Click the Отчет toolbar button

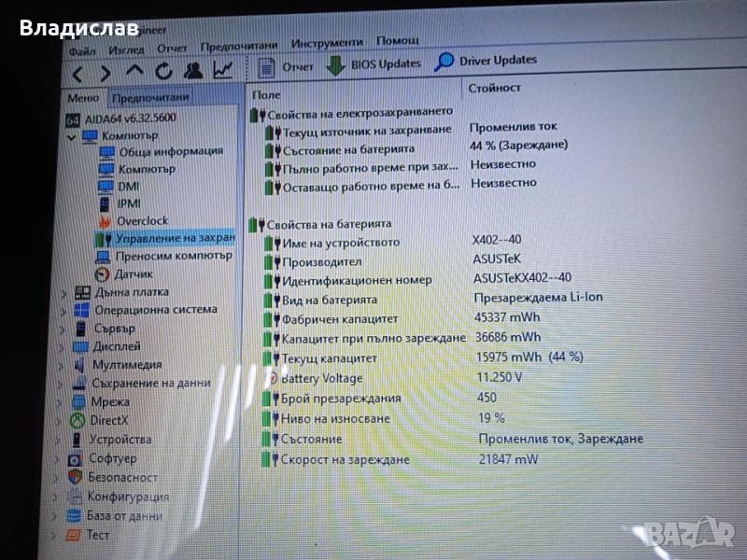coord(286,67)
